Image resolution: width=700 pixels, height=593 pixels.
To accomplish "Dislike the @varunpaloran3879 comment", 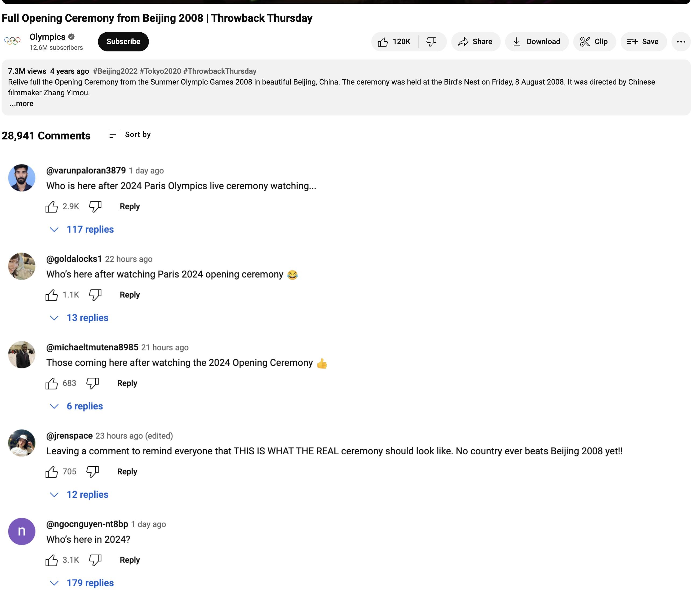I will 95,206.
